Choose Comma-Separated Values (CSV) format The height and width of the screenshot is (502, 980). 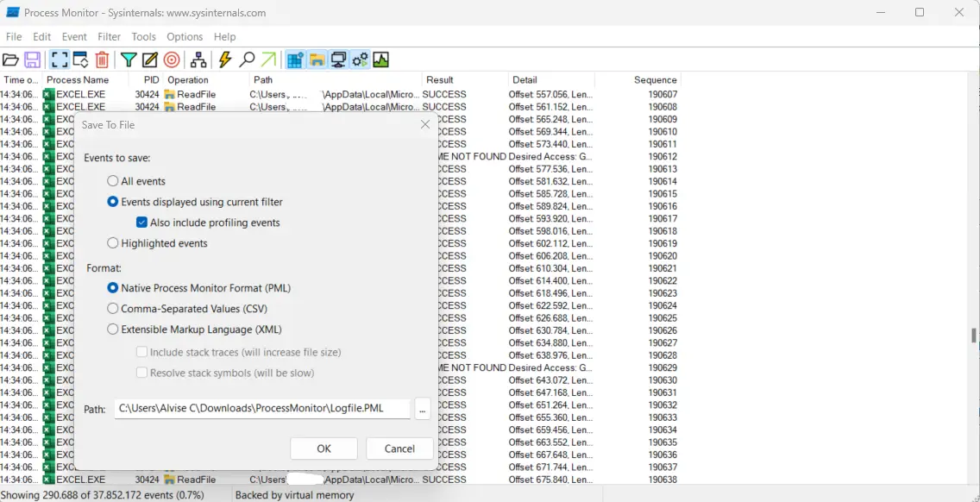coord(113,309)
